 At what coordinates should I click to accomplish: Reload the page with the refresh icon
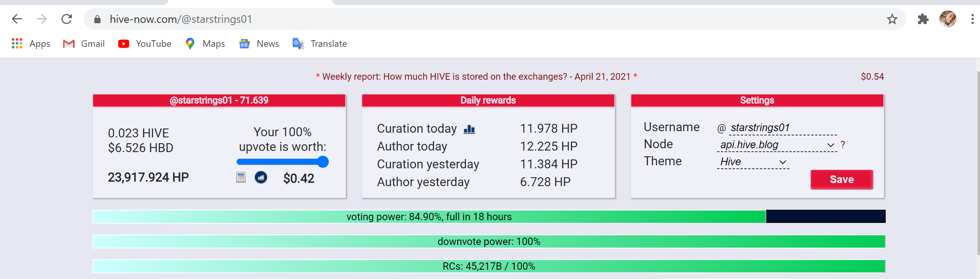(x=67, y=19)
